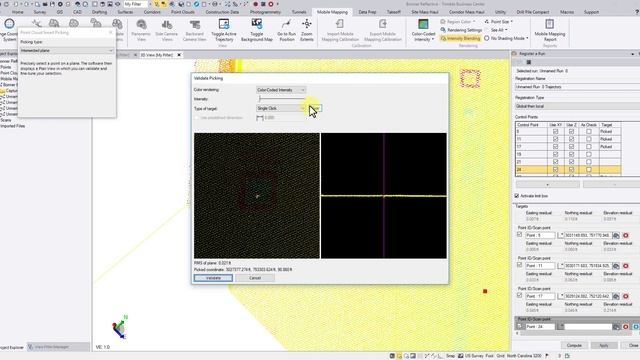
Task: Click the pick scan point icon for Point 5
Action: [616, 235]
